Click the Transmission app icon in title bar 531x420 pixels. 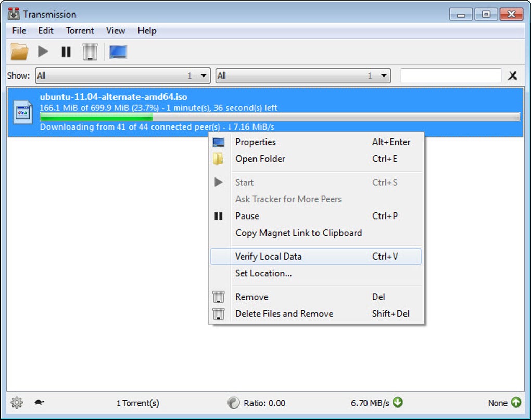14,14
